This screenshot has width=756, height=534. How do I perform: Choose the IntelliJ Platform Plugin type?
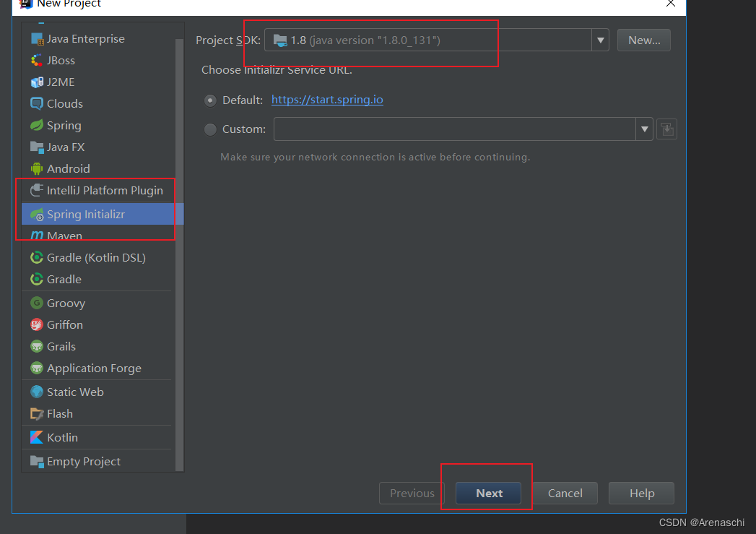(104, 190)
